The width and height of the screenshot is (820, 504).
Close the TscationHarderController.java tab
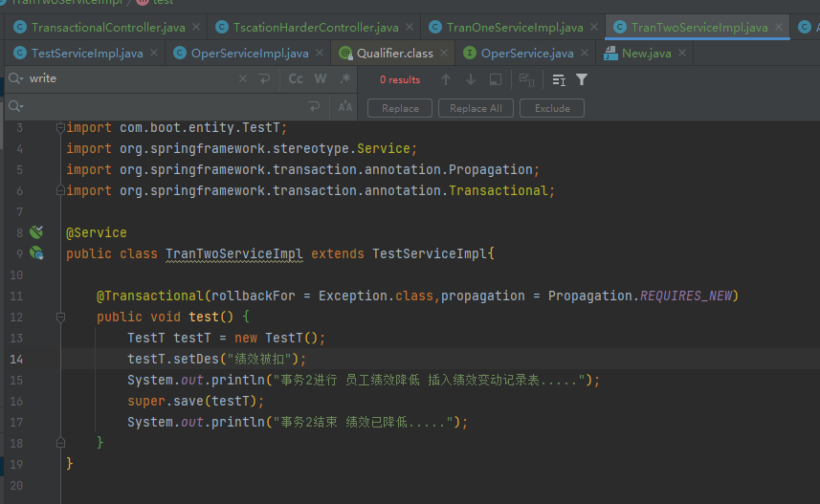click(x=410, y=27)
